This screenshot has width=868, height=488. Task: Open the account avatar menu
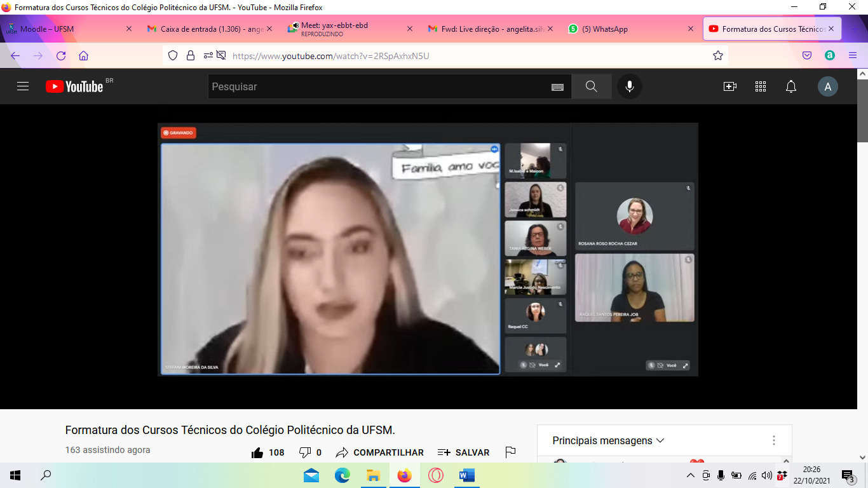tap(827, 86)
